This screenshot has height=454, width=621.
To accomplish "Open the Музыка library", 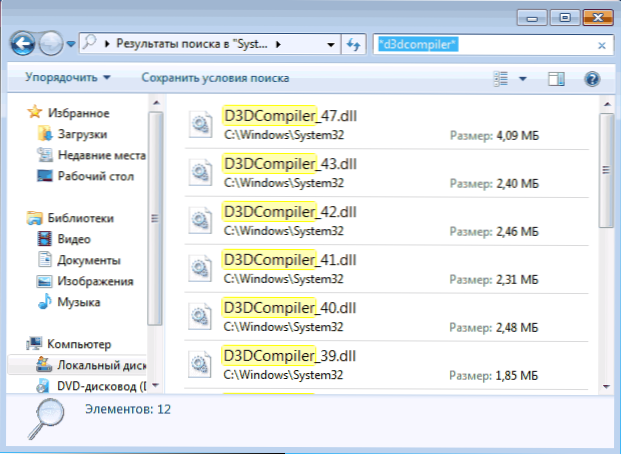I will tap(78, 302).
